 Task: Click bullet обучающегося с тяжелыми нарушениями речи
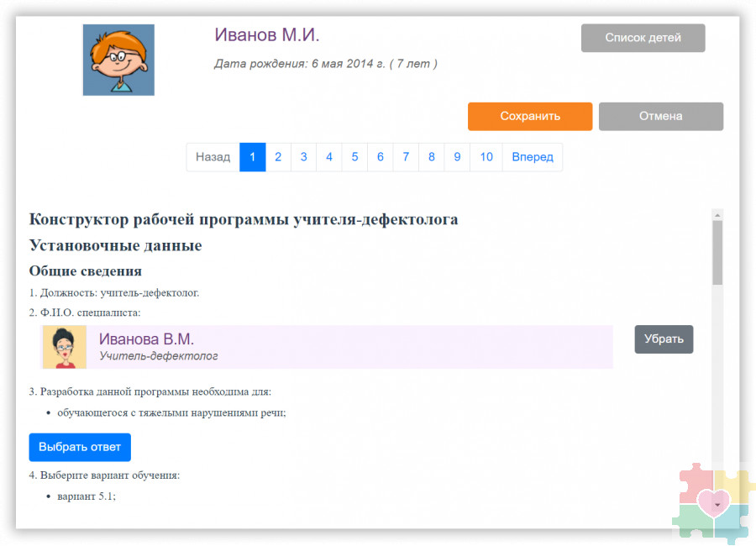tap(171, 413)
